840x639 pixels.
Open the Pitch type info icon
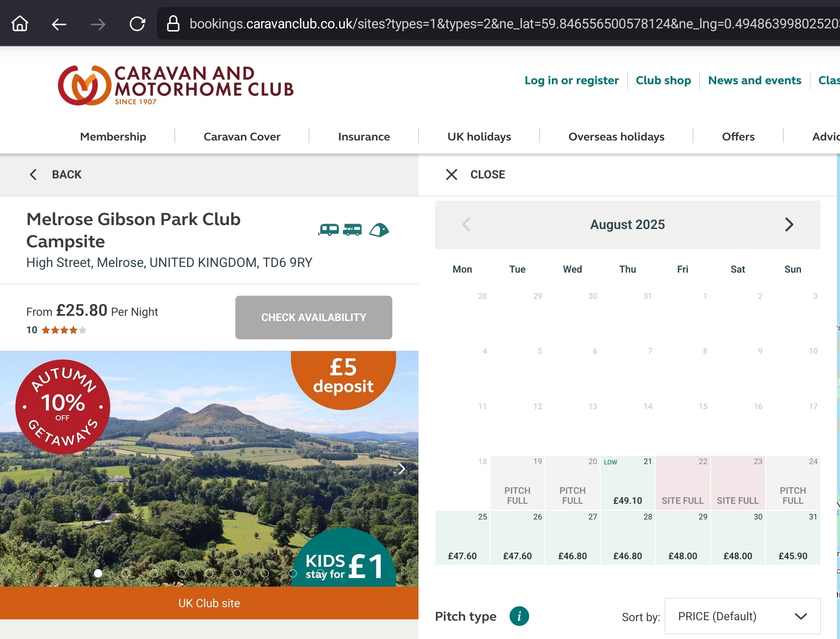pyautogui.click(x=519, y=616)
